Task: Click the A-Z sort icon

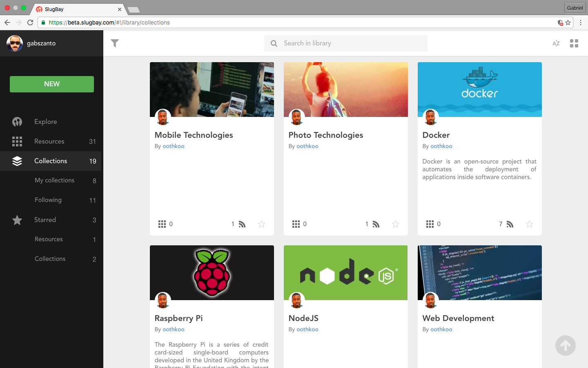Action: point(556,43)
